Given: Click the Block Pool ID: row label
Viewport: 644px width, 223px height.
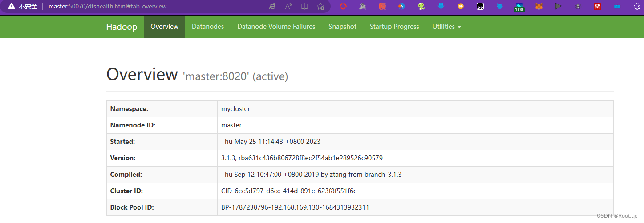Looking at the screenshot, I should [x=132, y=207].
